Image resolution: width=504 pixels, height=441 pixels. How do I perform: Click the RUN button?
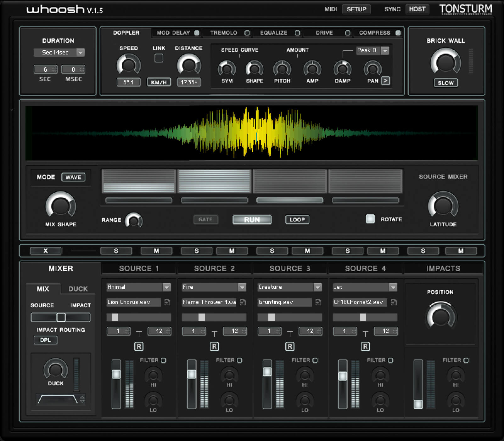click(252, 220)
